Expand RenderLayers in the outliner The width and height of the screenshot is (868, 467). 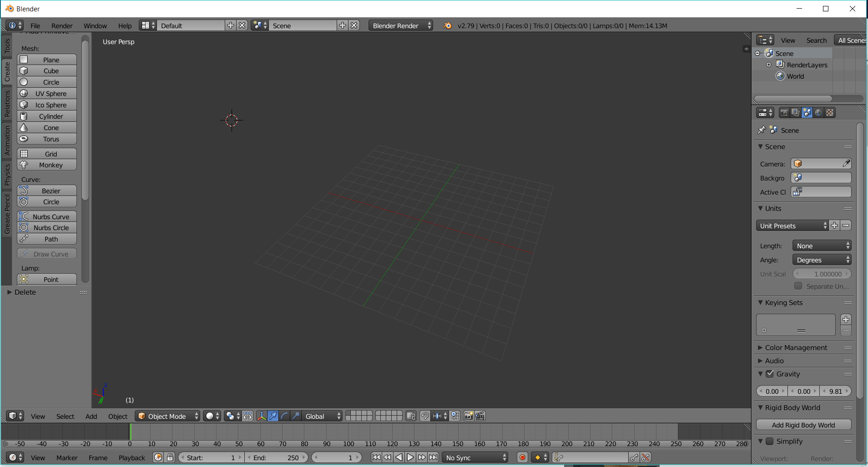(769, 65)
